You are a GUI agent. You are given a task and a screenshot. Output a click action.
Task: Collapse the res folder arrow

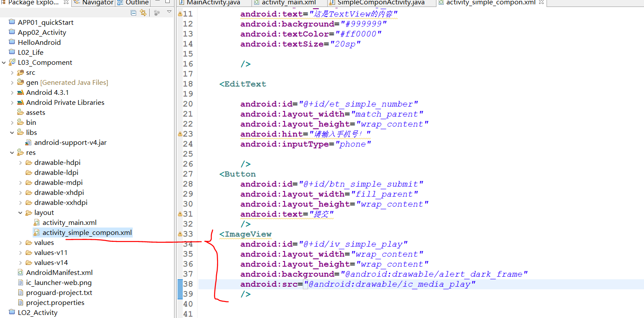coord(12,152)
